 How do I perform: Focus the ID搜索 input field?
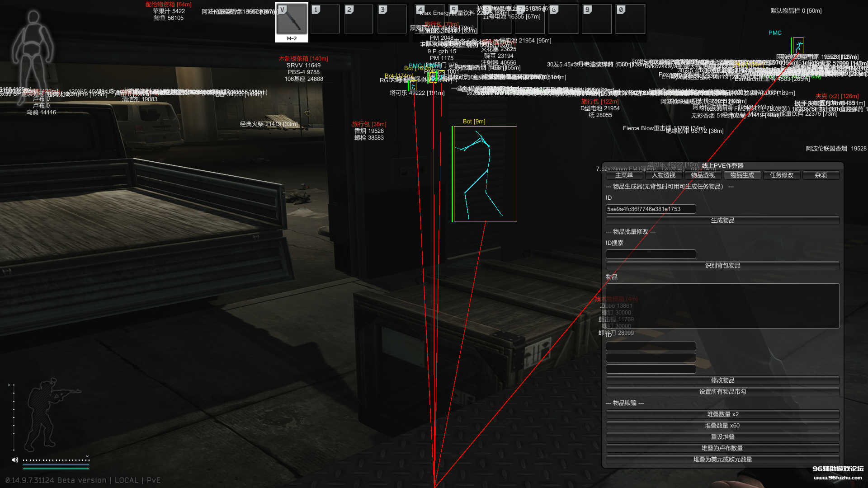[x=651, y=254]
